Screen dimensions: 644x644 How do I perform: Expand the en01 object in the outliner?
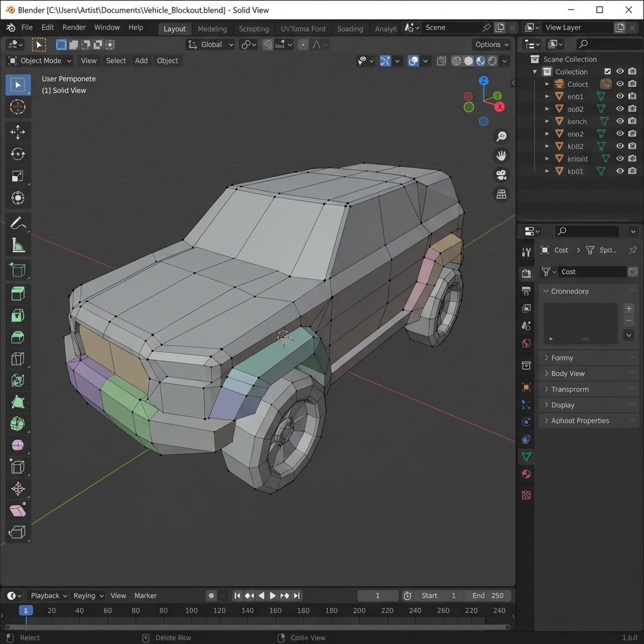tap(547, 96)
